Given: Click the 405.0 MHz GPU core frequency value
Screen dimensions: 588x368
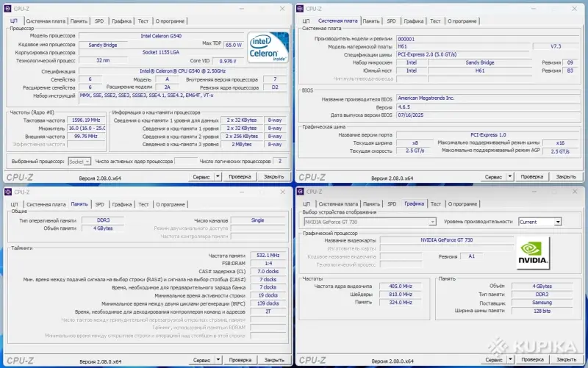Looking at the screenshot, I should 401,286.
